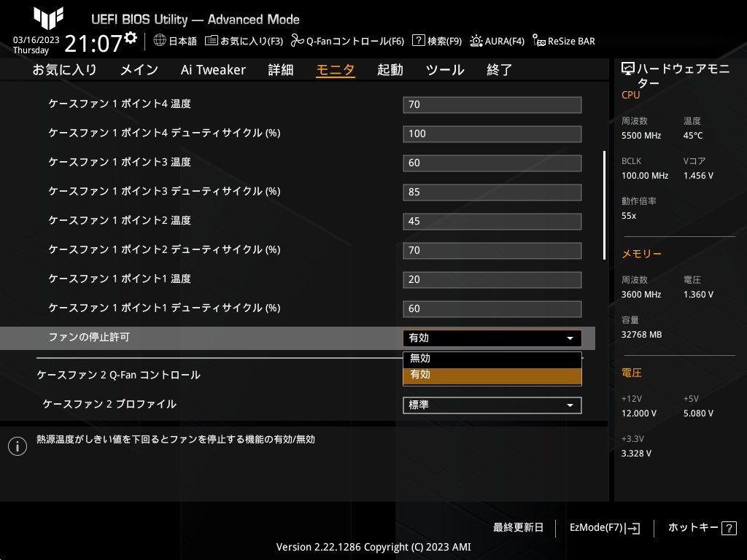Screen dimensions: 747x560
Task: Select 無効 in the fan stop dropdown list
Action: (x=492, y=359)
